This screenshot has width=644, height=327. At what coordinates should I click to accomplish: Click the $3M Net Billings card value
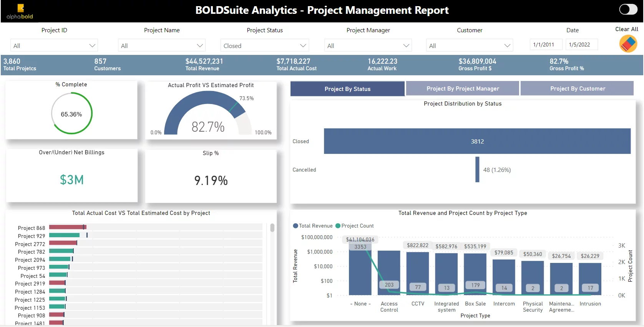pos(72,180)
